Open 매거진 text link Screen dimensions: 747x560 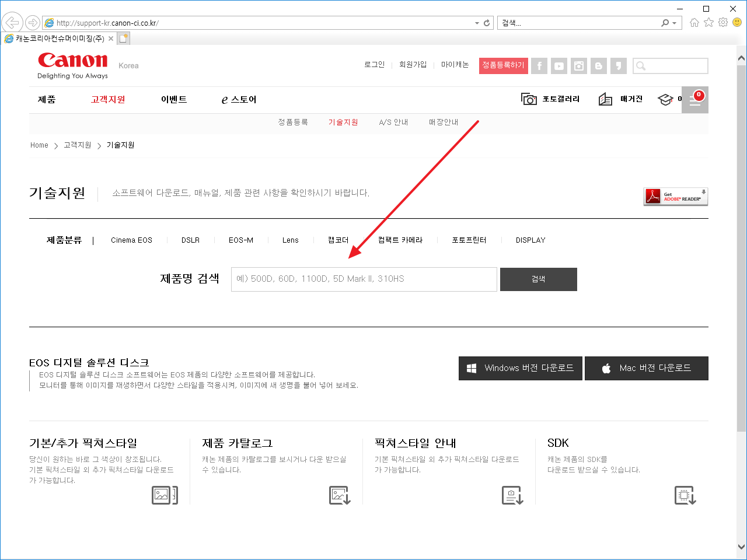coord(631,99)
